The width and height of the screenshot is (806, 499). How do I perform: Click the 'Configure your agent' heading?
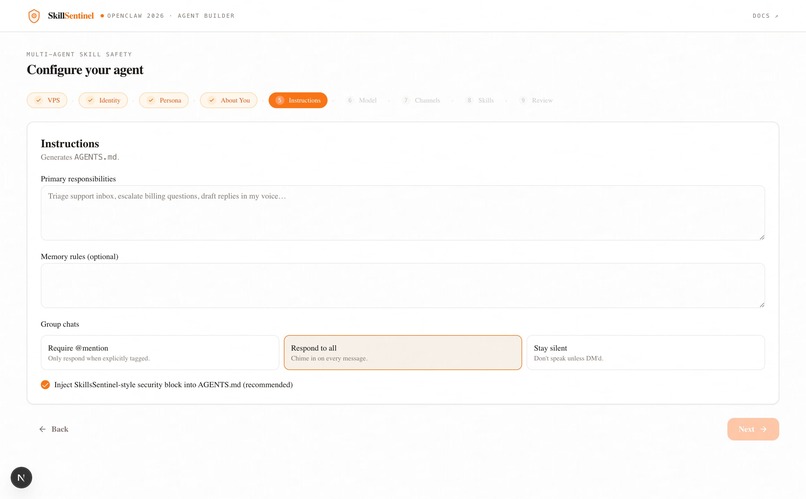pyautogui.click(x=85, y=70)
